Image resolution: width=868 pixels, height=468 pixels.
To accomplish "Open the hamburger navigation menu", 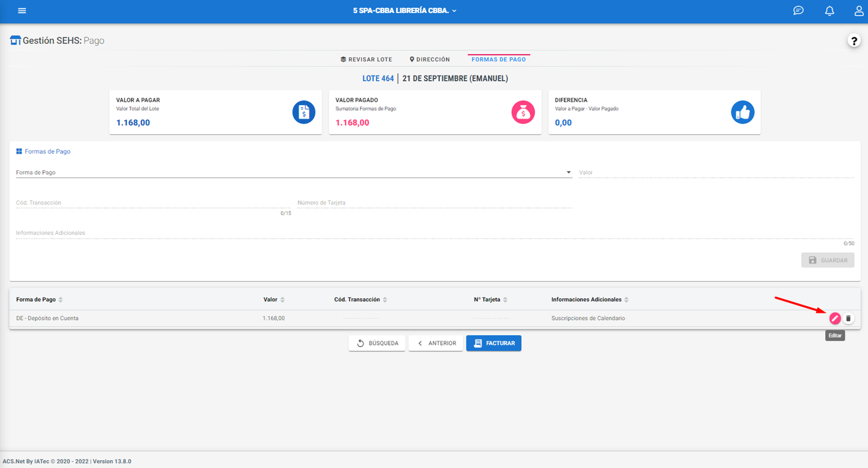I will click(x=22, y=10).
